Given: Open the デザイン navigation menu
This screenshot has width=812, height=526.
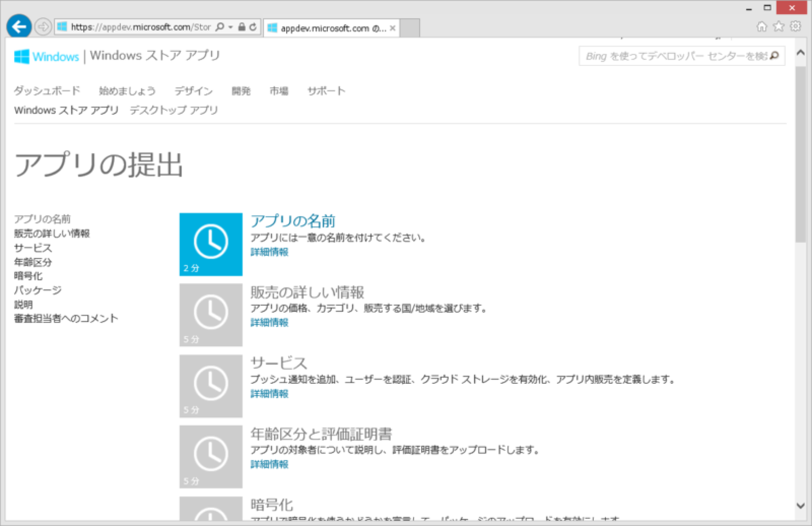Looking at the screenshot, I should click(193, 91).
